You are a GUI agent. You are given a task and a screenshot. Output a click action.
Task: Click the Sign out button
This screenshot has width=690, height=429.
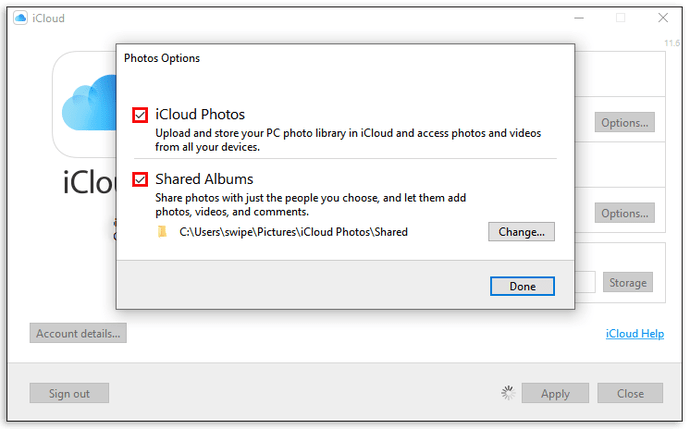point(69,393)
